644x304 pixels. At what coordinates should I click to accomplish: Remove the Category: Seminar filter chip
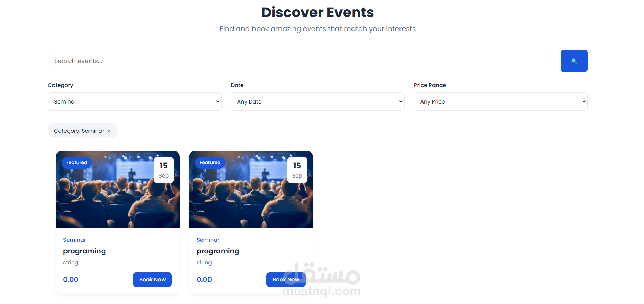coord(109,131)
